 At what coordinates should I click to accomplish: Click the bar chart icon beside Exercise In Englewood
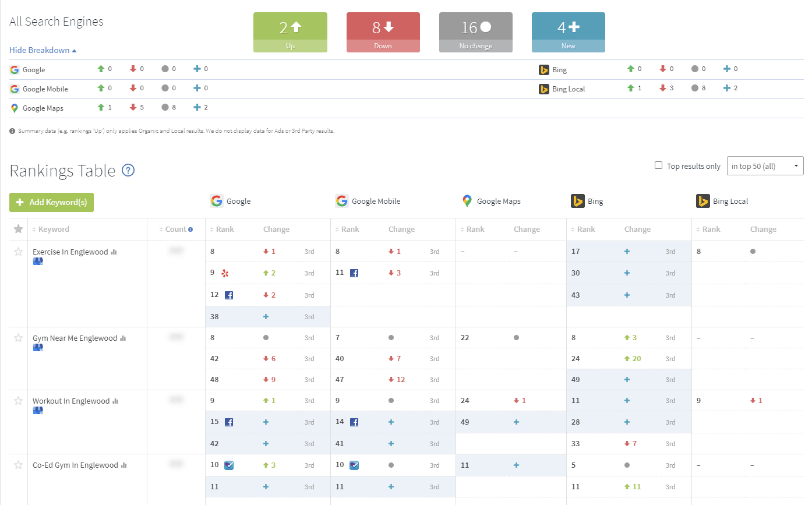click(114, 252)
